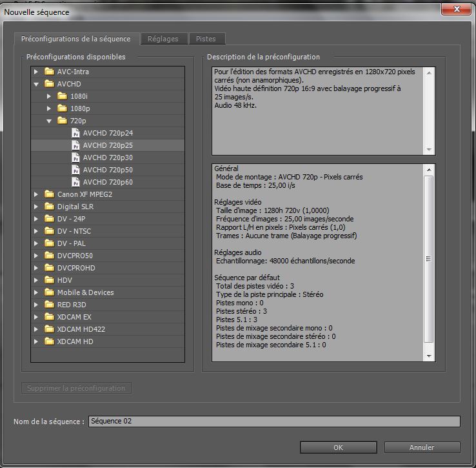Select the DV - 24P label
The width and height of the screenshot is (476, 468).
click(x=72, y=218)
